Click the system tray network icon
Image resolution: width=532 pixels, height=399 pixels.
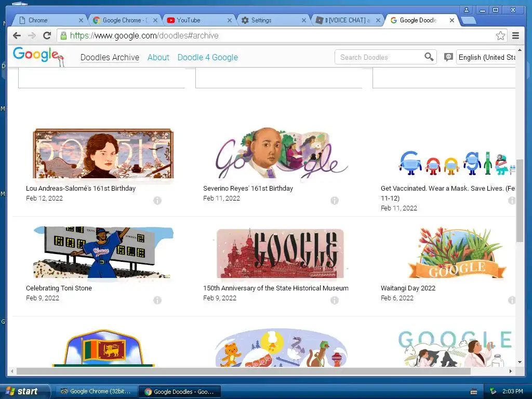click(493, 392)
